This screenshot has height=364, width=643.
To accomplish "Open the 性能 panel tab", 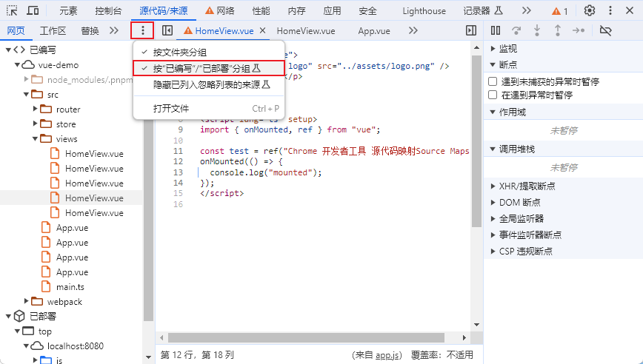I will pyautogui.click(x=261, y=10).
